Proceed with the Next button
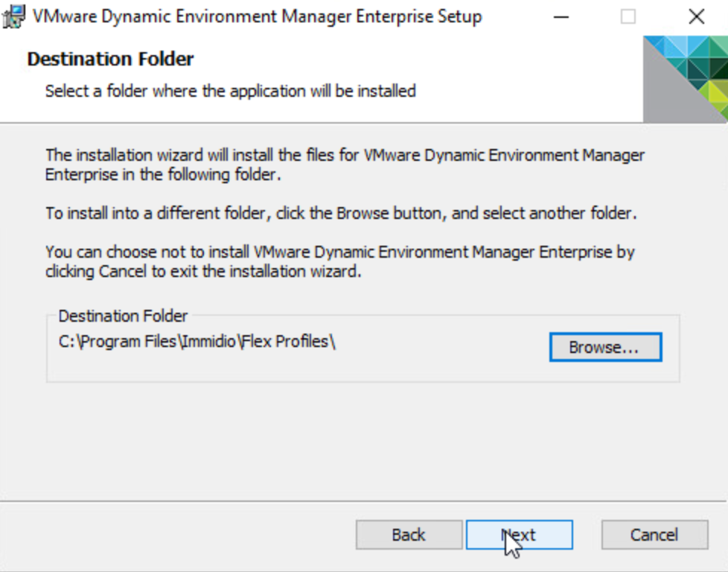The width and height of the screenshot is (728, 572). click(x=519, y=535)
